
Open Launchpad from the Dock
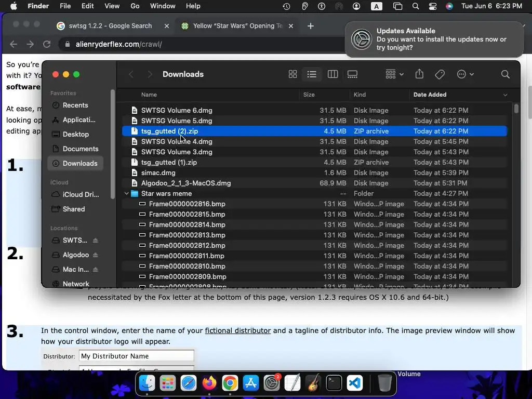168,383
